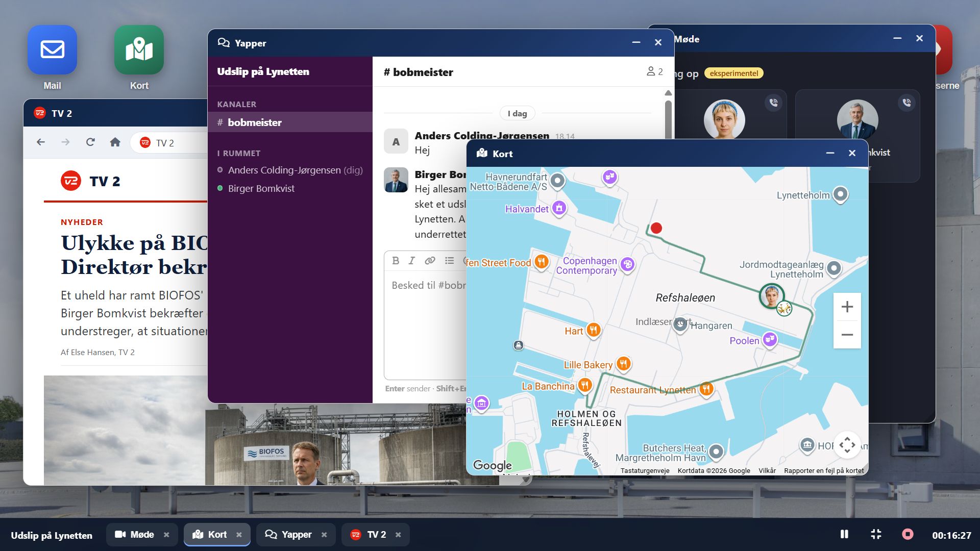Click the eksperimentel badge in Møde
This screenshot has width=980, height=551.
734,73
